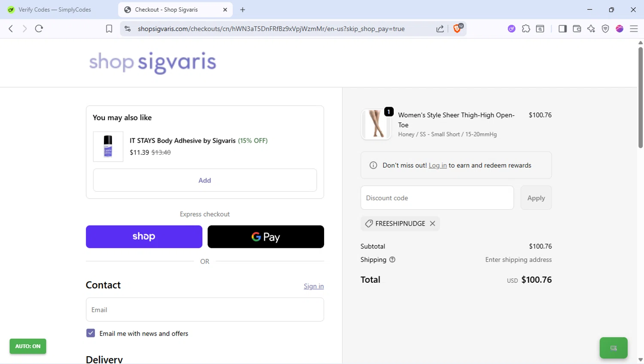Apply the discount code
Viewport: 644px width, 364px height.
[536, 198]
